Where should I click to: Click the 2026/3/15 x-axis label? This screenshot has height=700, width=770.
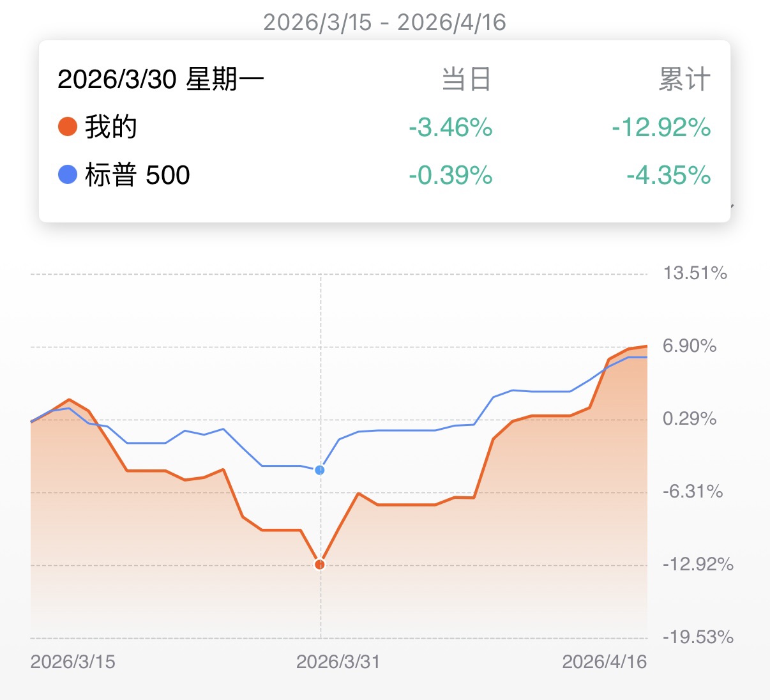tap(73, 662)
